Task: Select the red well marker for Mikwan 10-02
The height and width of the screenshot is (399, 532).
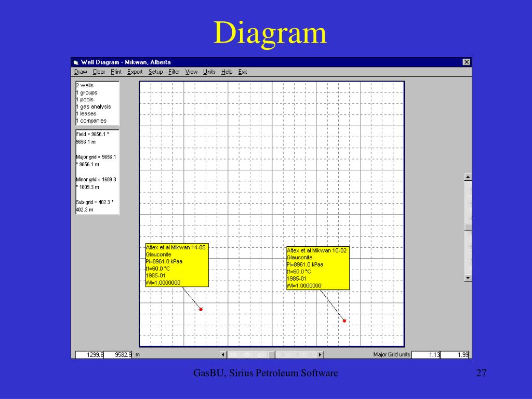Action: [x=344, y=321]
